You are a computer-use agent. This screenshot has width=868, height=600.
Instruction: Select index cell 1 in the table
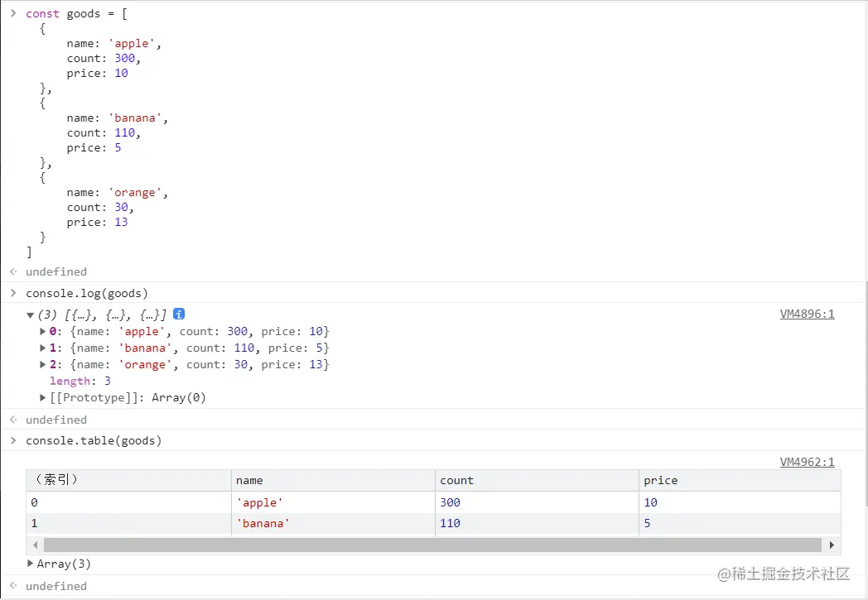128,524
